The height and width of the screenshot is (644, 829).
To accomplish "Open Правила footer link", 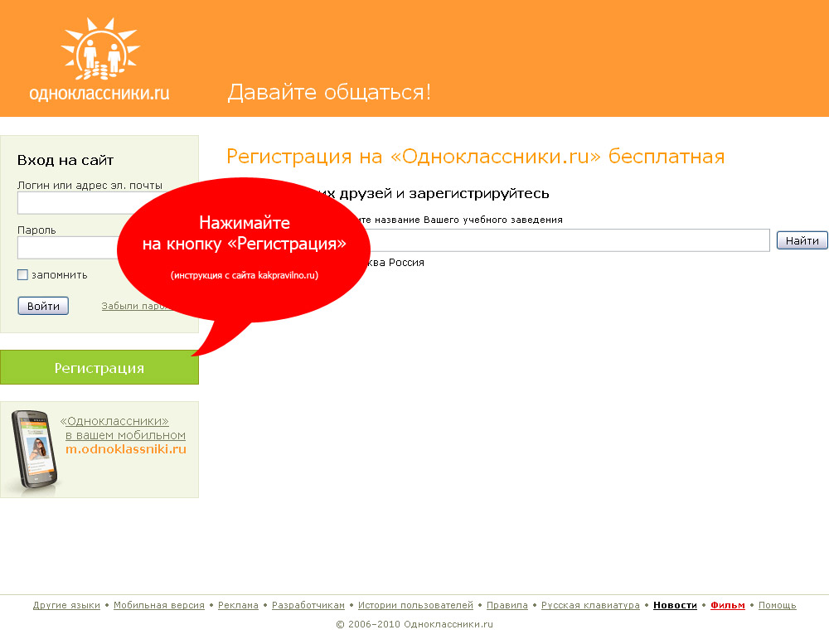I will pyautogui.click(x=507, y=605).
